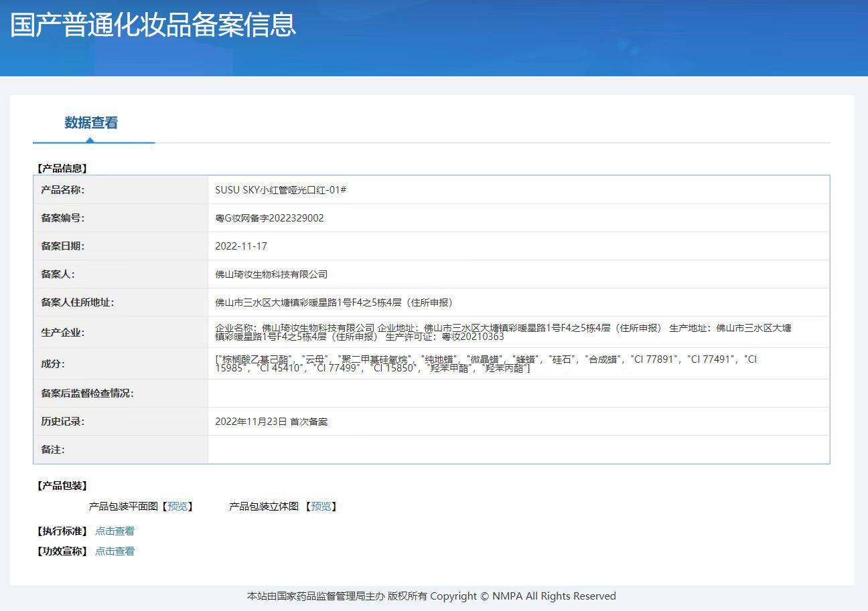Click the 产品包装立体图 label
Image resolution: width=868 pixels, height=611 pixels.
coord(264,507)
